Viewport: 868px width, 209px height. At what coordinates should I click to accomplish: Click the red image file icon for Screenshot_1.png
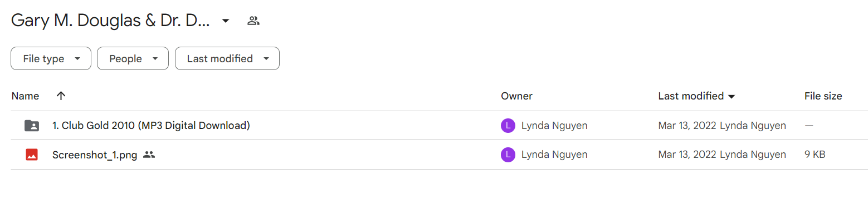point(32,155)
